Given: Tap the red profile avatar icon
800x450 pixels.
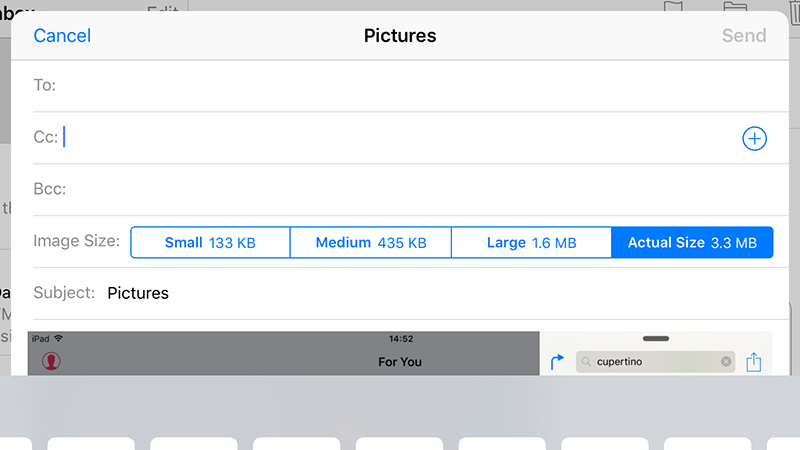Looking at the screenshot, I should (51, 361).
